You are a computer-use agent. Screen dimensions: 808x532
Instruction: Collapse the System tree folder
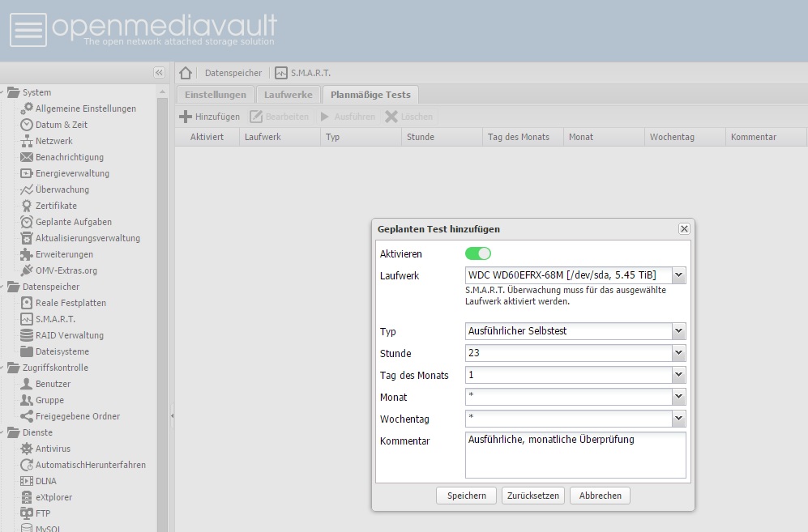pos(14,92)
